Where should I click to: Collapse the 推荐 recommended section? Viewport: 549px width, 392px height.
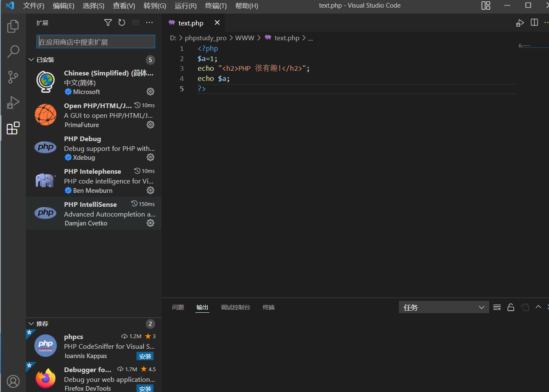click(31, 324)
